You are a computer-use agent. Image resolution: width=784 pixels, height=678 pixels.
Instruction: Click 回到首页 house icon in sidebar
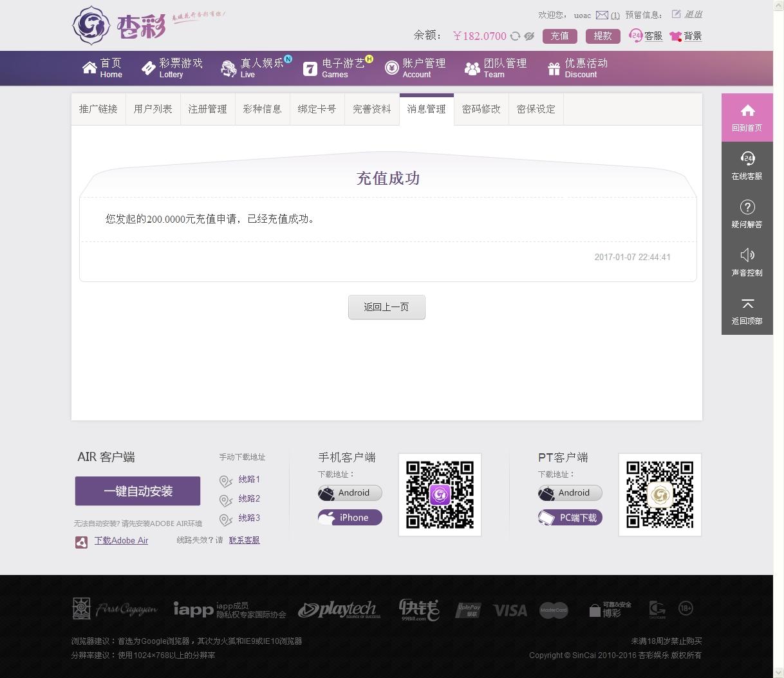point(747,110)
